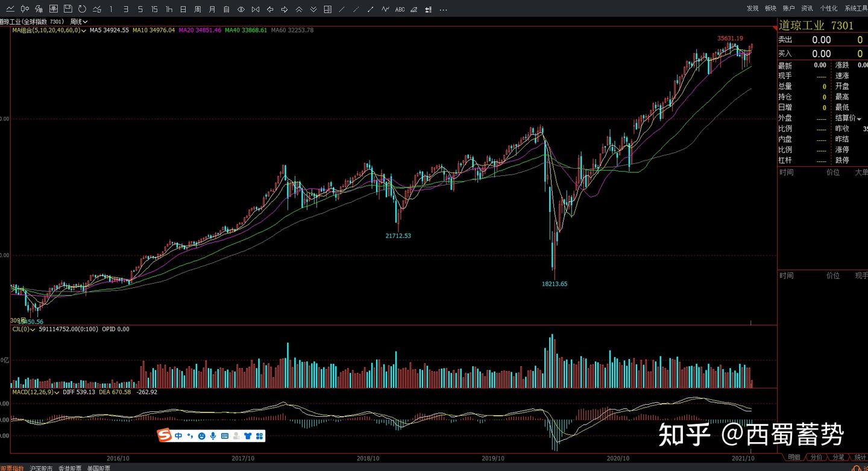
Task: Open the 发现 menu
Action: [x=752, y=8]
